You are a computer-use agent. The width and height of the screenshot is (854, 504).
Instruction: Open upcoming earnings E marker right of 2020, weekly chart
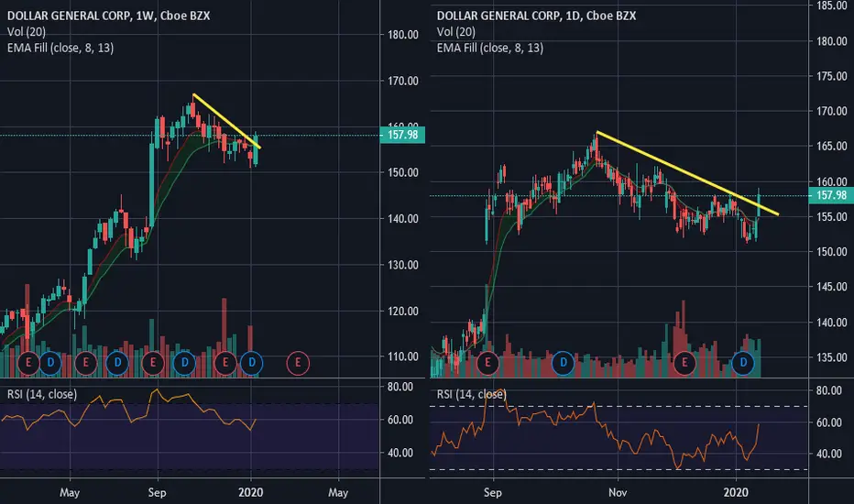point(298,363)
